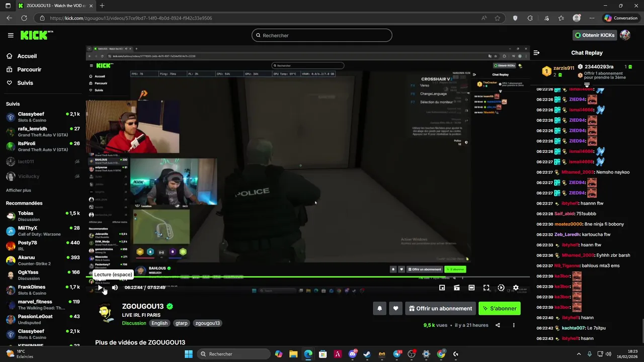Open Akaruu recommended channel
The height and width of the screenshot is (362, 644).
click(43, 260)
